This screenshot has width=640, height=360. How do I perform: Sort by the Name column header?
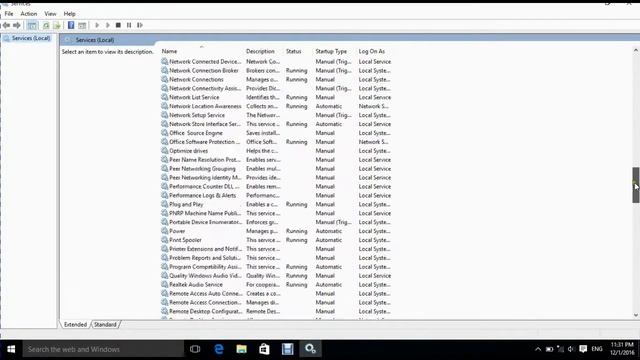click(169, 51)
